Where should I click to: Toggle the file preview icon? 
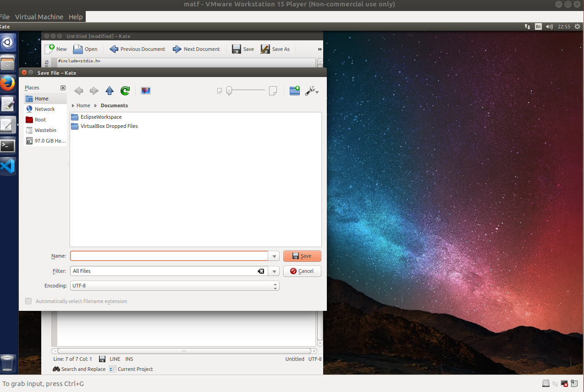(146, 91)
